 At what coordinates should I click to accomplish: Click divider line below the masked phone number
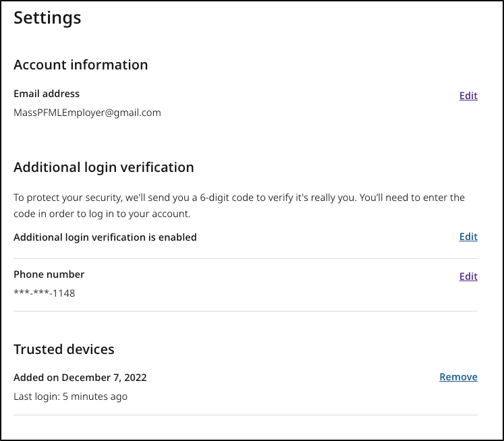coord(246,311)
